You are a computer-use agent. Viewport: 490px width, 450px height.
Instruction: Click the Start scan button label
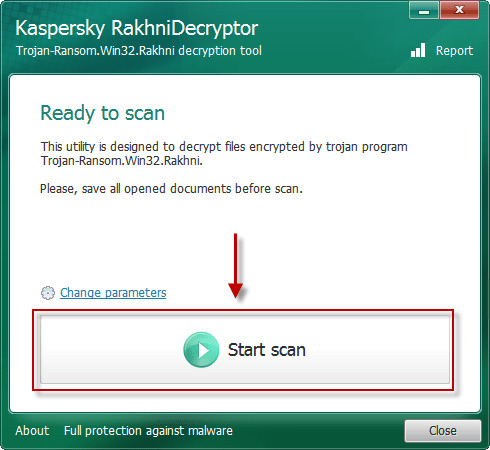click(x=267, y=350)
